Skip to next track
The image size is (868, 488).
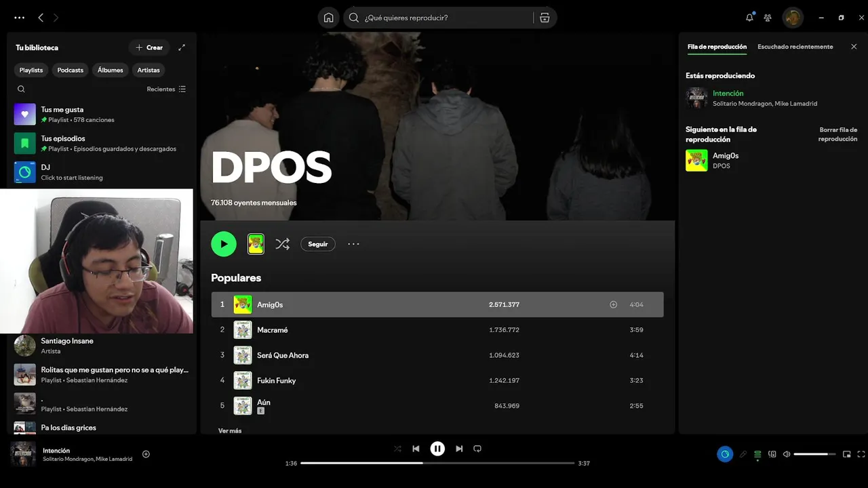coord(459,449)
